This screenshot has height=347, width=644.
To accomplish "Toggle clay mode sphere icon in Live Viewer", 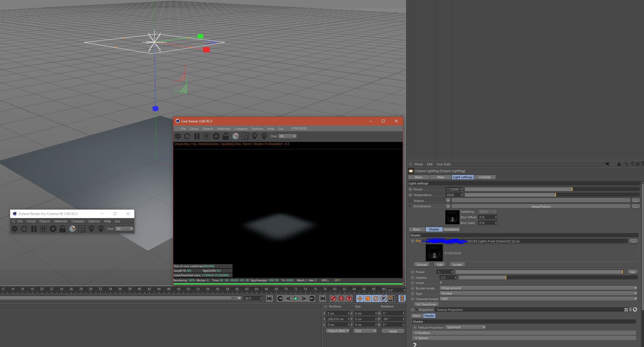I will click(235, 136).
